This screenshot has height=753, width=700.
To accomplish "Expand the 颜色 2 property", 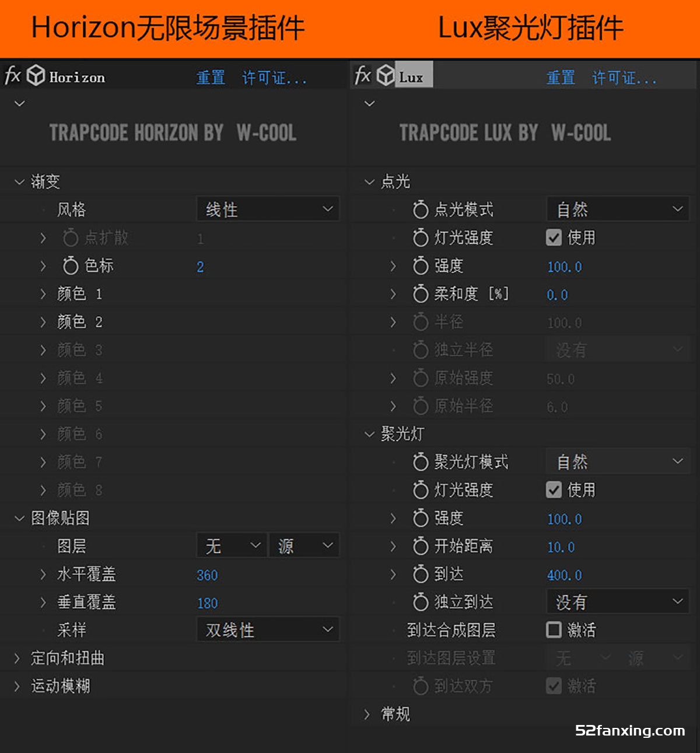I will [x=43, y=322].
